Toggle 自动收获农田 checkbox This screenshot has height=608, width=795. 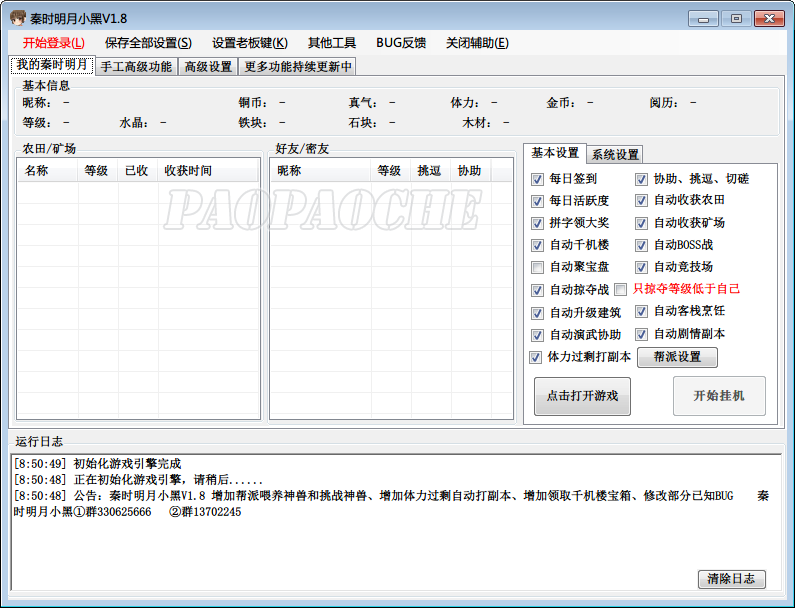[641, 201]
